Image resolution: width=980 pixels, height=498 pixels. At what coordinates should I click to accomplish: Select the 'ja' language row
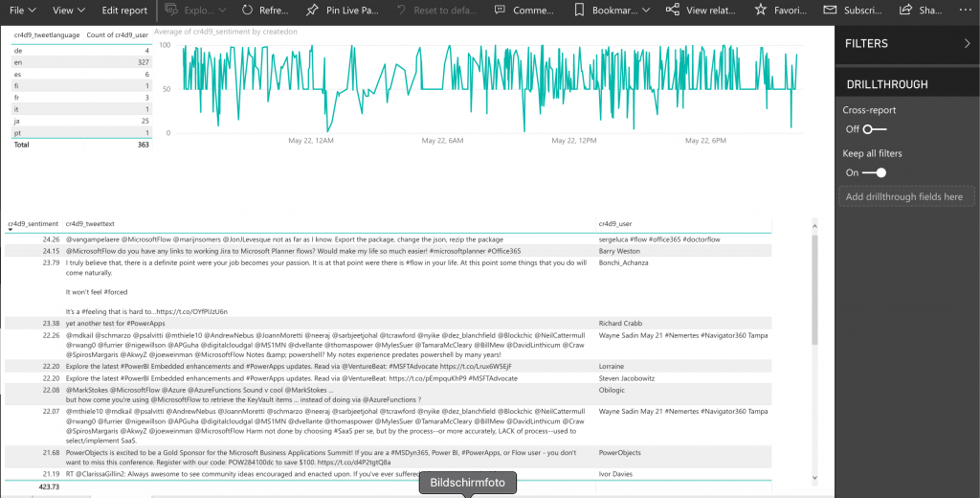click(x=81, y=121)
